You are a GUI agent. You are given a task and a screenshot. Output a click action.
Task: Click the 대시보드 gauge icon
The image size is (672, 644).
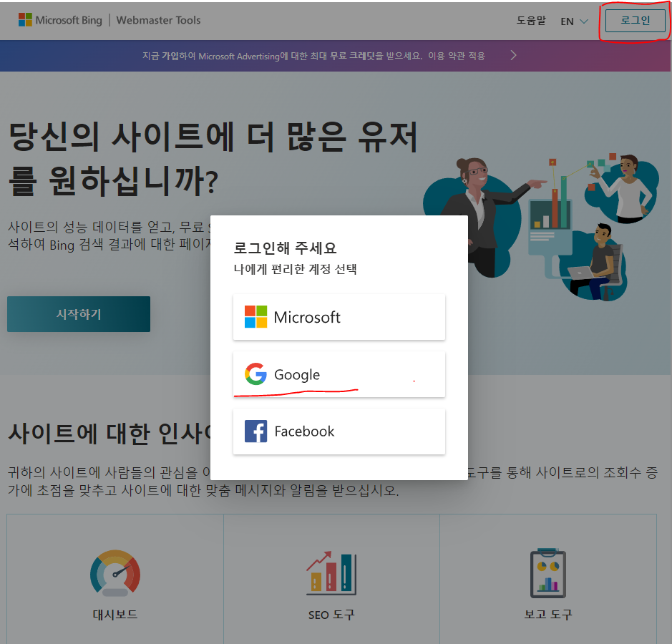click(x=115, y=573)
